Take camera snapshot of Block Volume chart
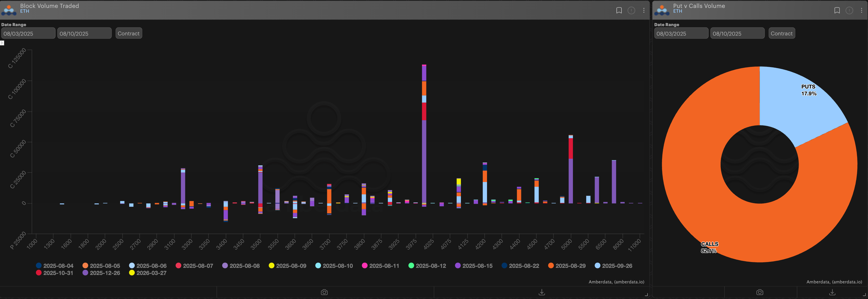This screenshot has height=299, width=868. click(324, 292)
